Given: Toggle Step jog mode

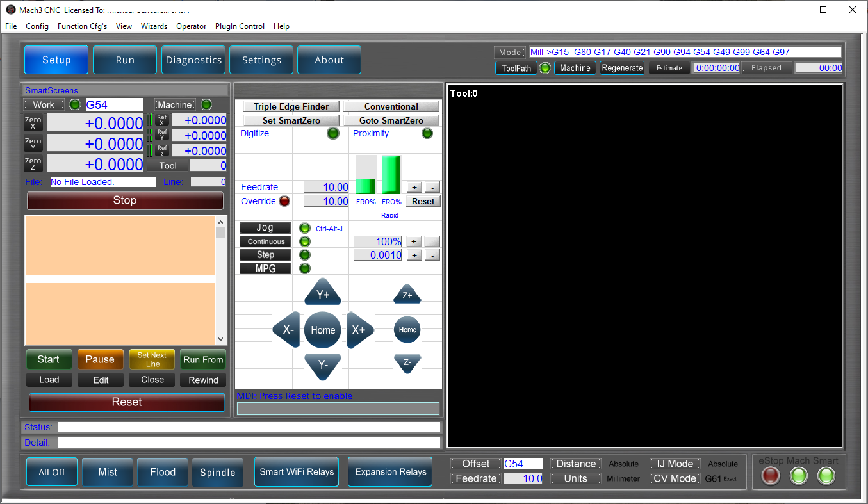Looking at the screenshot, I should tap(265, 254).
